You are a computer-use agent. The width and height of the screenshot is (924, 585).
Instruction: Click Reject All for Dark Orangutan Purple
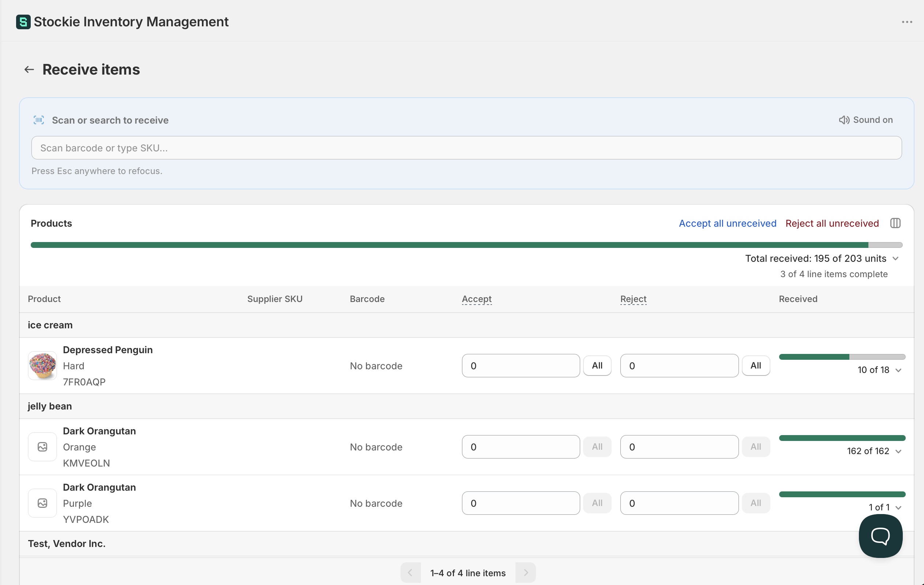pos(755,503)
